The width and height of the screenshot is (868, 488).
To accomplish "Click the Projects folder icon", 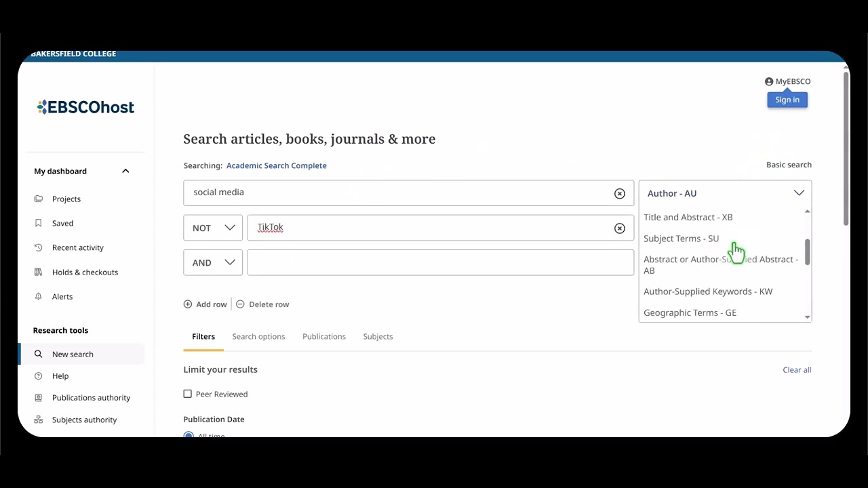I will 39,199.
